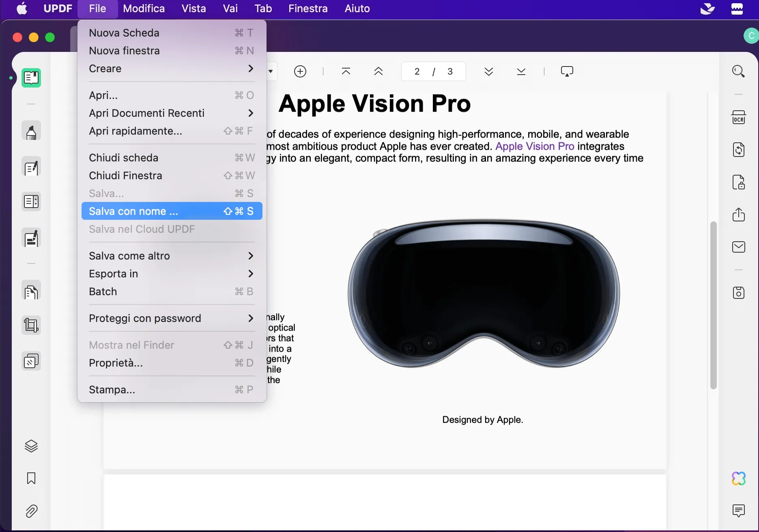Open the Comments panel icon at bottom right
Image resolution: width=759 pixels, height=532 pixels.
click(x=739, y=511)
